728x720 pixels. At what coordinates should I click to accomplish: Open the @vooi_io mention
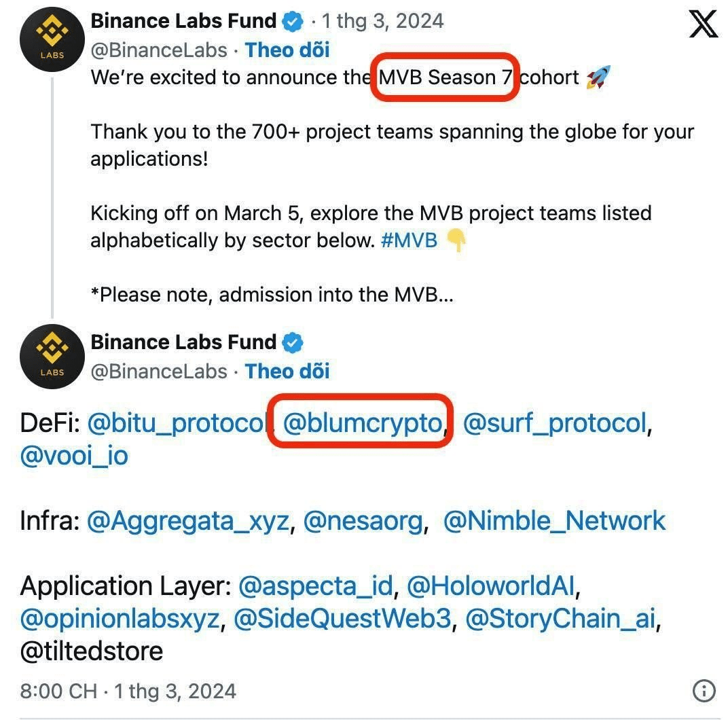pyautogui.click(x=74, y=455)
